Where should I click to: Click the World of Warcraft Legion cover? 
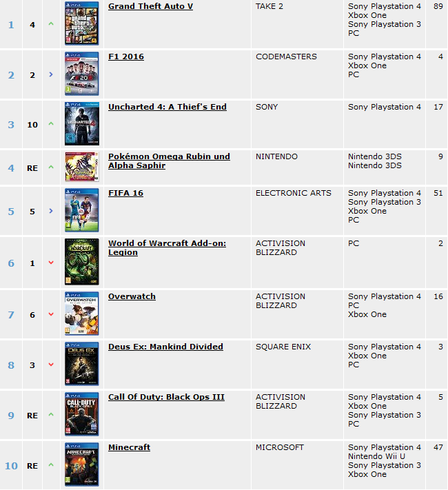tap(81, 262)
